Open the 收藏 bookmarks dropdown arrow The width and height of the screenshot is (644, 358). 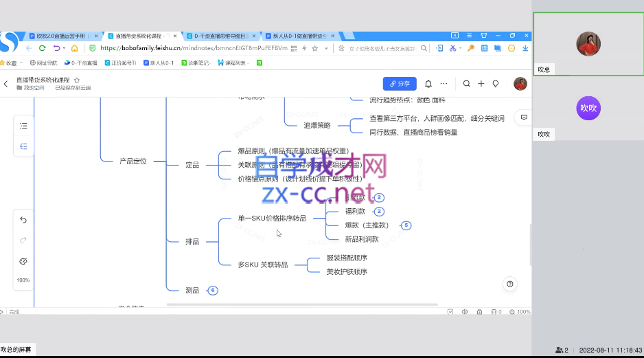tap(21, 63)
